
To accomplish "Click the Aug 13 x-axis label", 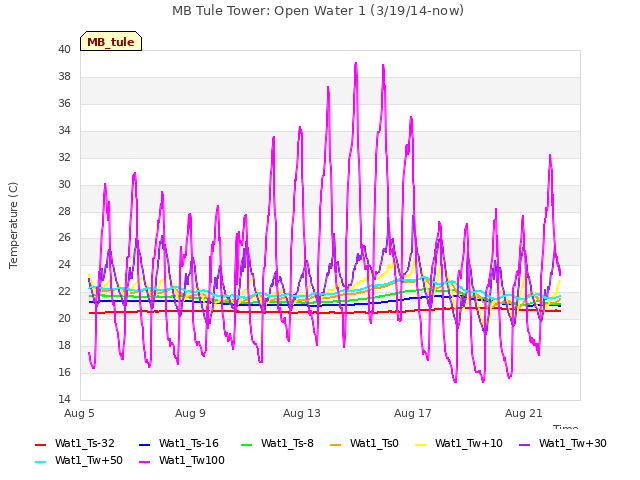I will [302, 413].
